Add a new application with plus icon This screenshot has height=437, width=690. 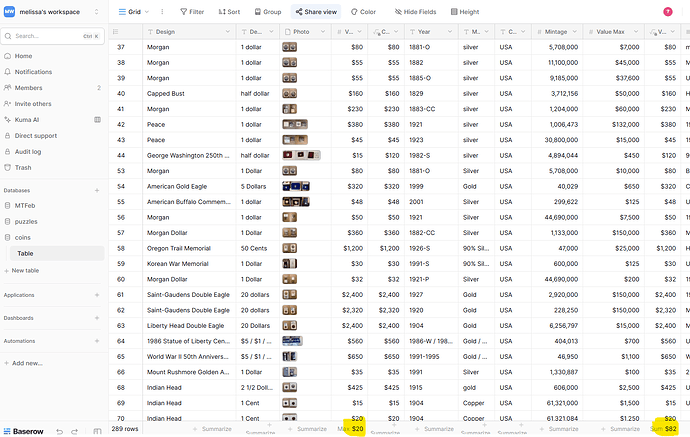coord(97,295)
